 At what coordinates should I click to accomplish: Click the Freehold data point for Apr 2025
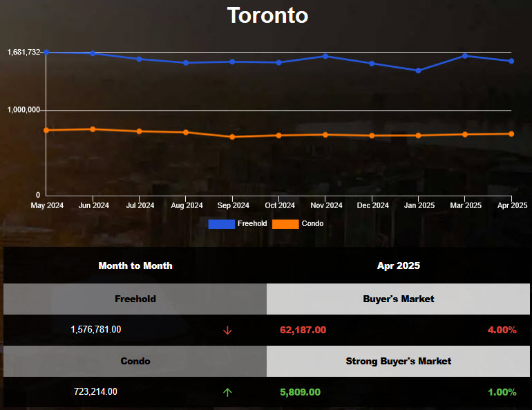(511, 61)
